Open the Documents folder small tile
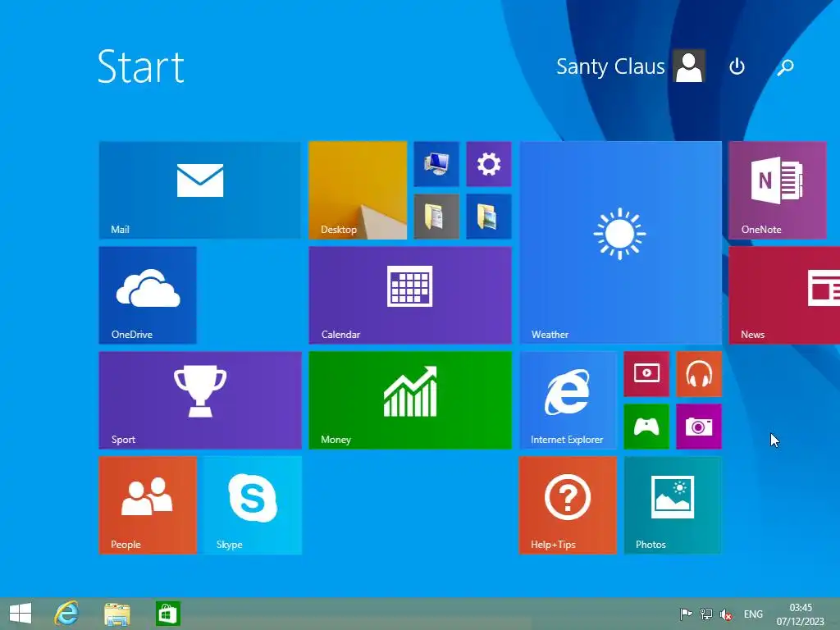840x630 pixels. tap(436, 217)
